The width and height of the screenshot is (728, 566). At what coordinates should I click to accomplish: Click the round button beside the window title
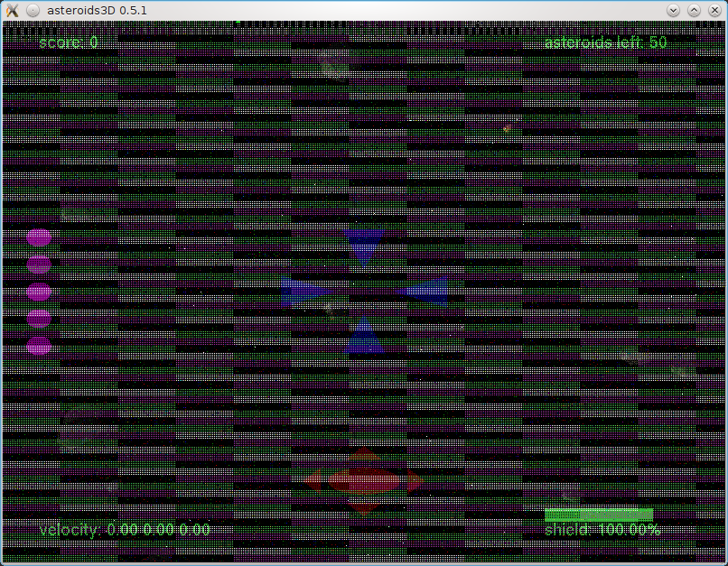tap(32, 10)
